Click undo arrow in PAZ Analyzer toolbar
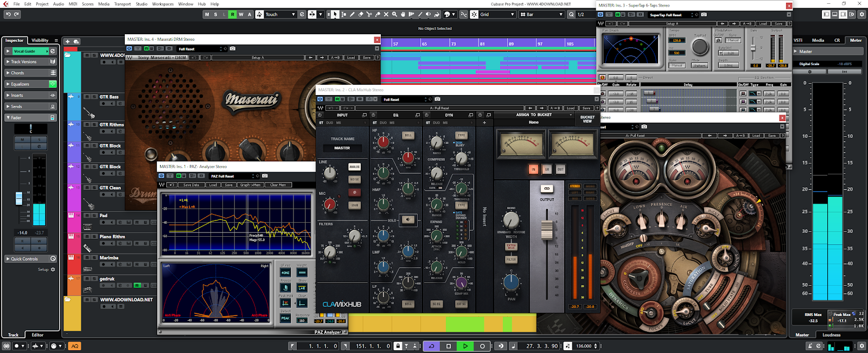The width and height of the screenshot is (868, 353). click(x=171, y=185)
